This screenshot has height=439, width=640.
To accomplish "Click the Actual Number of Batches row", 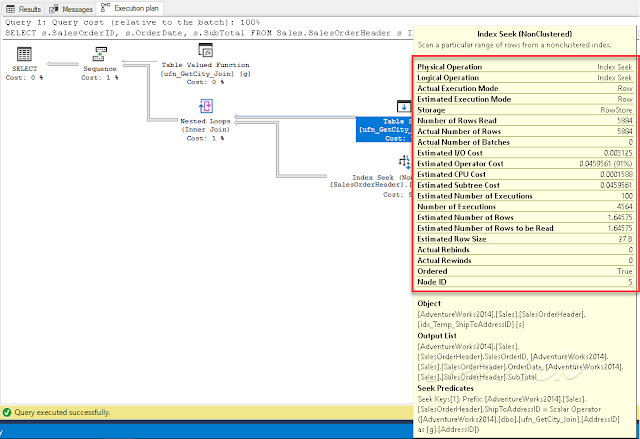I will pyautogui.click(x=524, y=142).
